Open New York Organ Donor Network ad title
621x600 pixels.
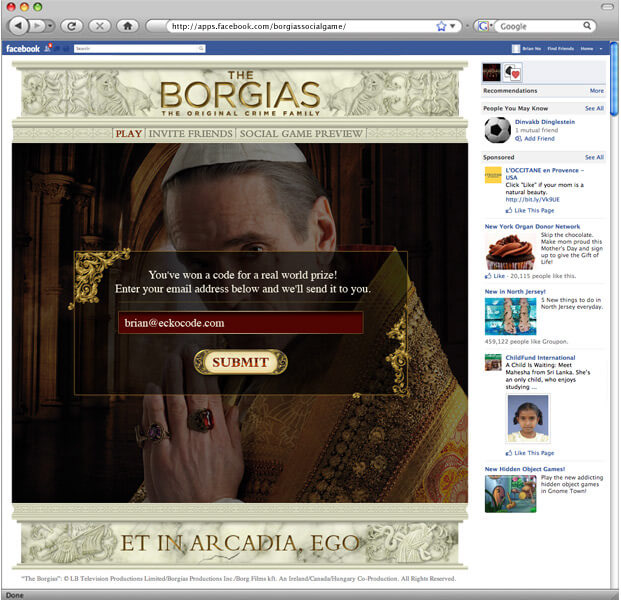pyautogui.click(x=532, y=227)
